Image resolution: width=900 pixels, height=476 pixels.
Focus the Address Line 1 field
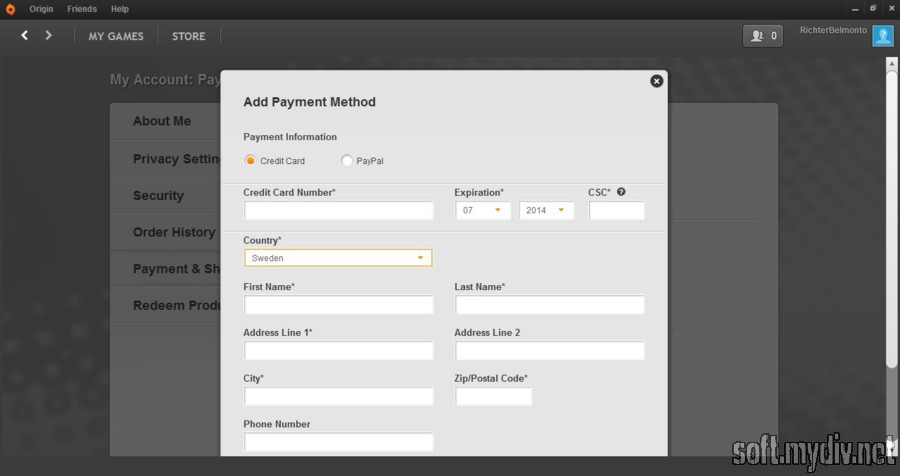click(x=339, y=350)
